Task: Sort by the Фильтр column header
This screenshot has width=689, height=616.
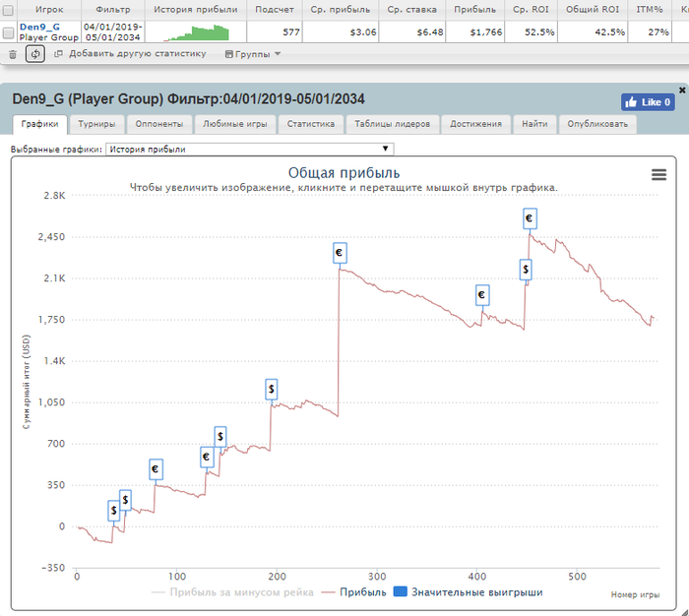Action: click(x=113, y=10)
